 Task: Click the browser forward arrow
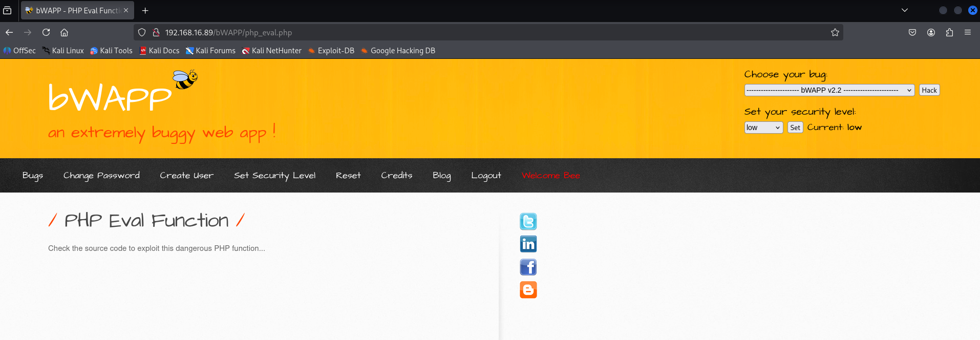click(28, 32)
